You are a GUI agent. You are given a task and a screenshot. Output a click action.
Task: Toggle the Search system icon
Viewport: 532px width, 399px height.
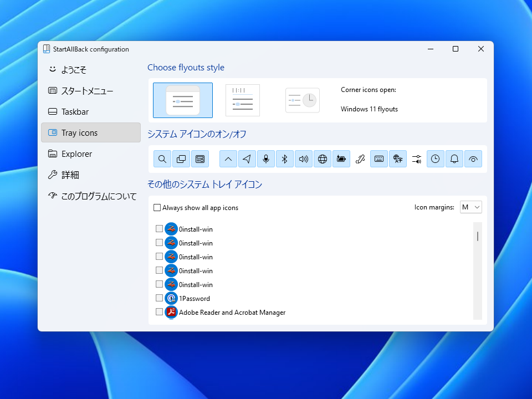point(162,159)
